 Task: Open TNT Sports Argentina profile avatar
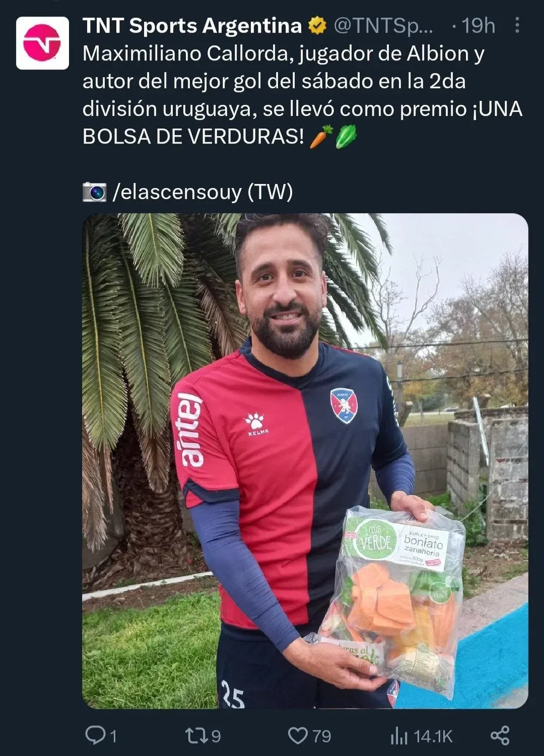(42, 43)
